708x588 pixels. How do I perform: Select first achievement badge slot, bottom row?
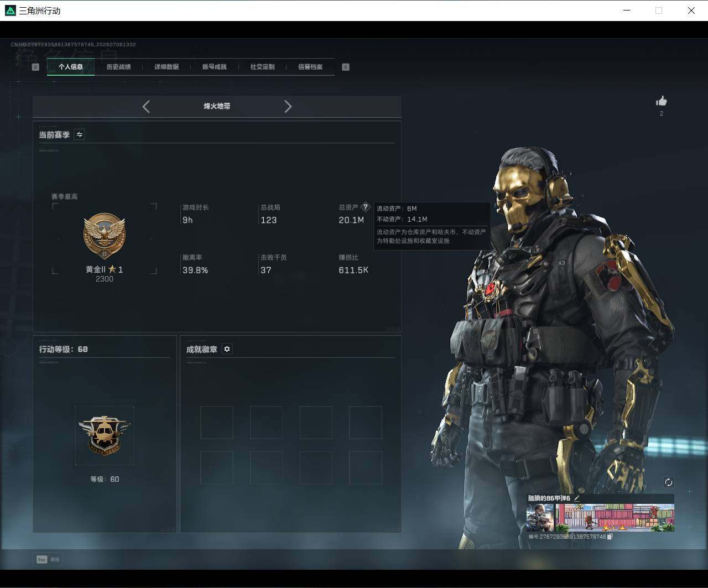(217, 468)
